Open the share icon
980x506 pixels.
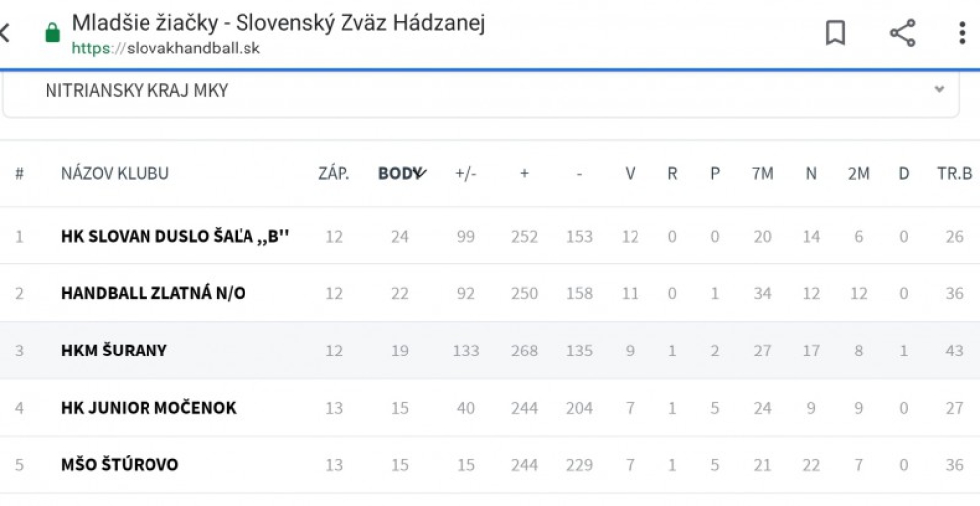click(902, 33)
